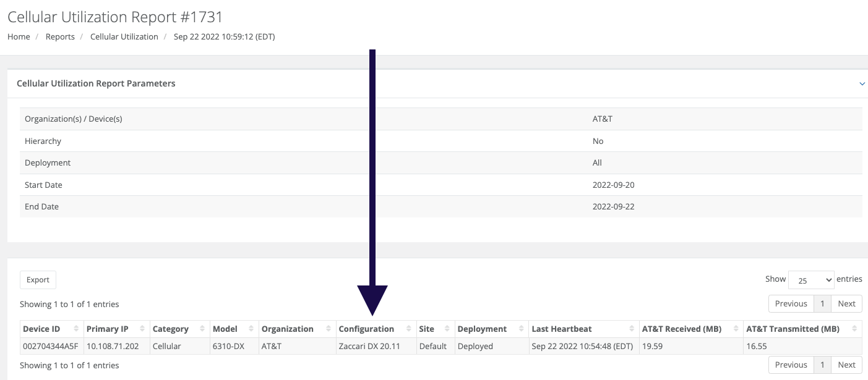Click the top Previous pagination button
Screen dimensions: 868x380
[791, 303]
